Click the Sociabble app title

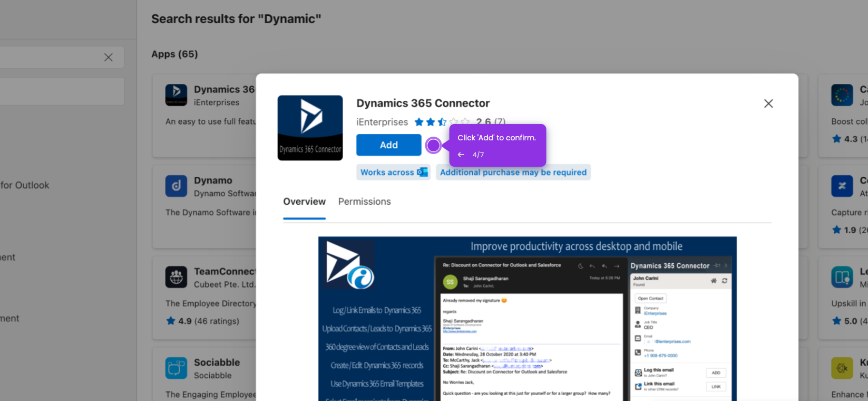click(217, 362)
